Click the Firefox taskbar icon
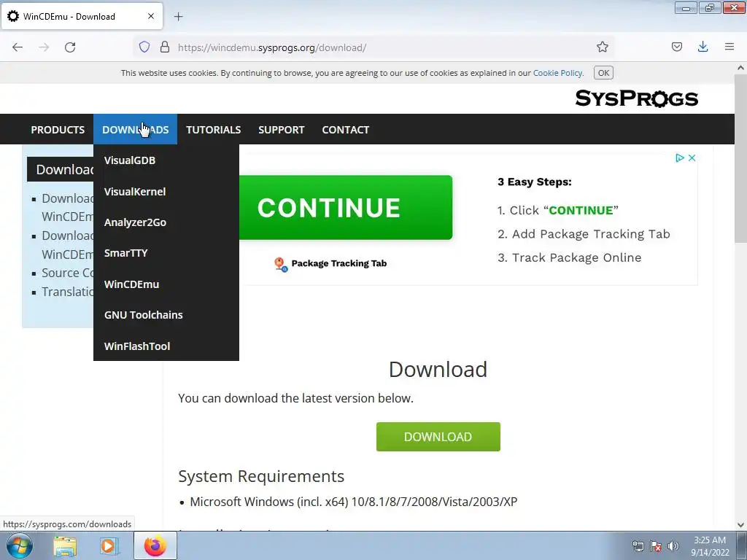Screen dimensions: 747x560 coord(155,545)
